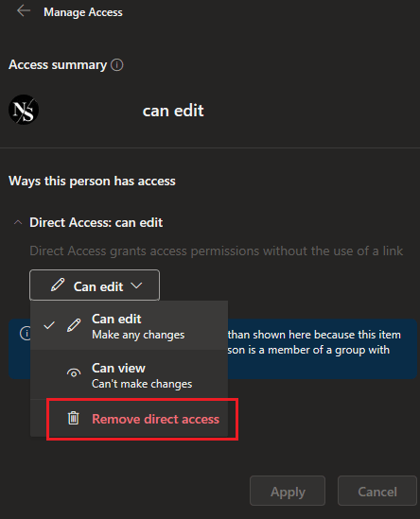Click the Manage Access title
The image size is (420, 519).
83,12
